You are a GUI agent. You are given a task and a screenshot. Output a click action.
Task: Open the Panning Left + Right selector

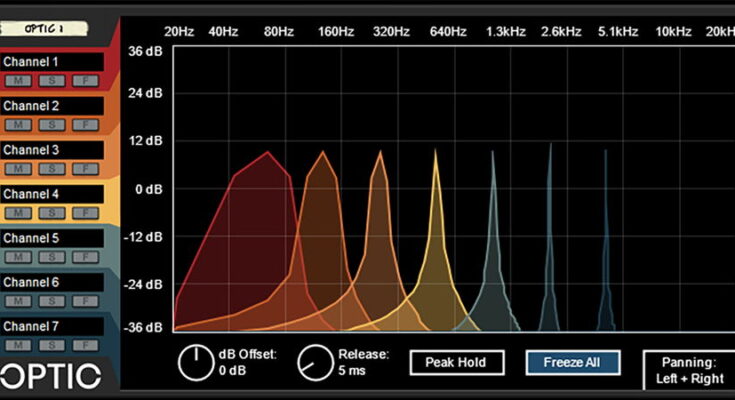[x=688, y=370]
